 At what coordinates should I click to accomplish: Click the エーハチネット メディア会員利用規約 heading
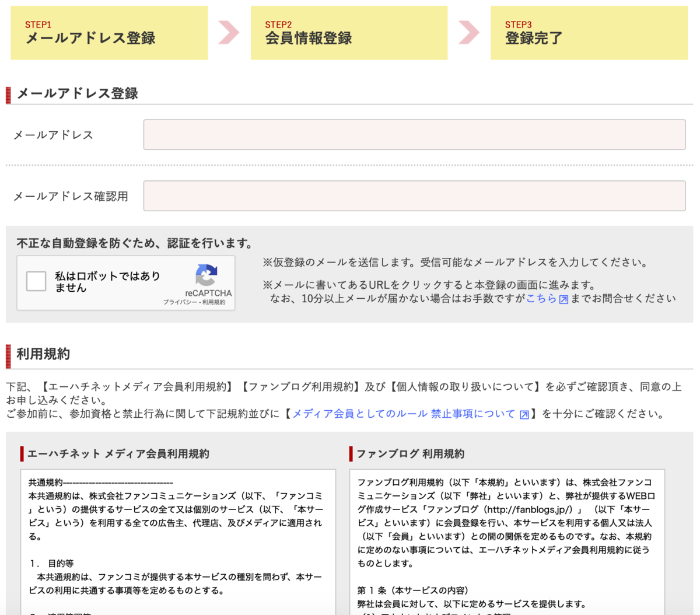[x=118, y=453]
